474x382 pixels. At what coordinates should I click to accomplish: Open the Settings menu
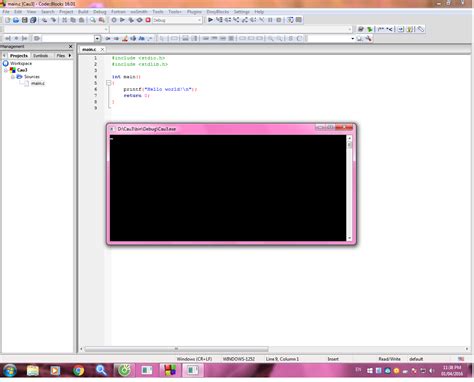coord(242,12)
